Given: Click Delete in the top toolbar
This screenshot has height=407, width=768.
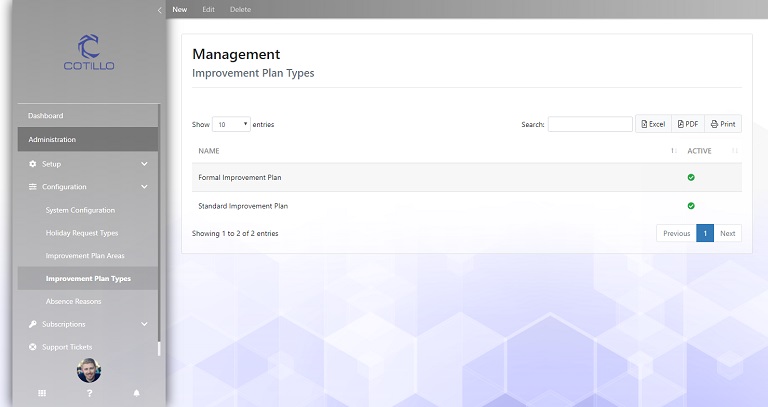Looking at the screenshot, I should [x=240, y=9].
